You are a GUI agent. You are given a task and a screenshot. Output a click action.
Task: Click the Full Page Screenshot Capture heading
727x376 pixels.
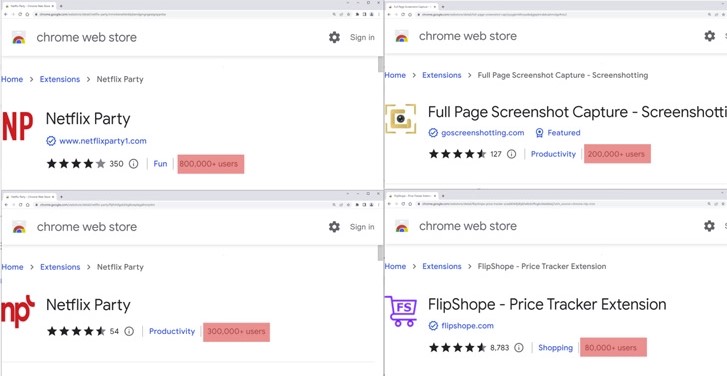577,112
